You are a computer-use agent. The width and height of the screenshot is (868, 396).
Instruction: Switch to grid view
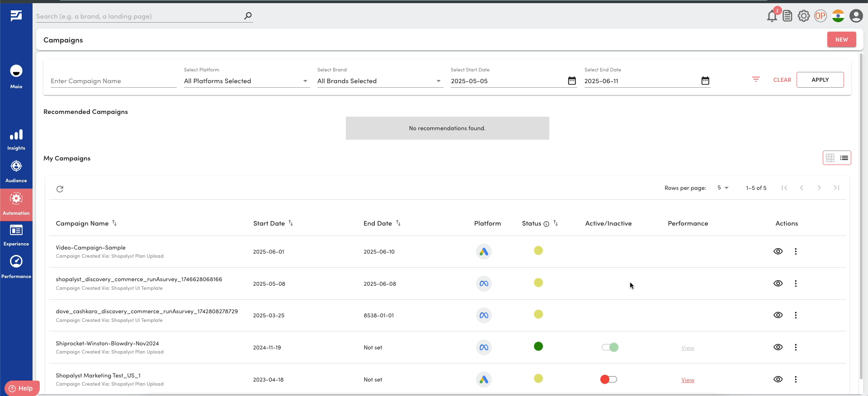830,158
